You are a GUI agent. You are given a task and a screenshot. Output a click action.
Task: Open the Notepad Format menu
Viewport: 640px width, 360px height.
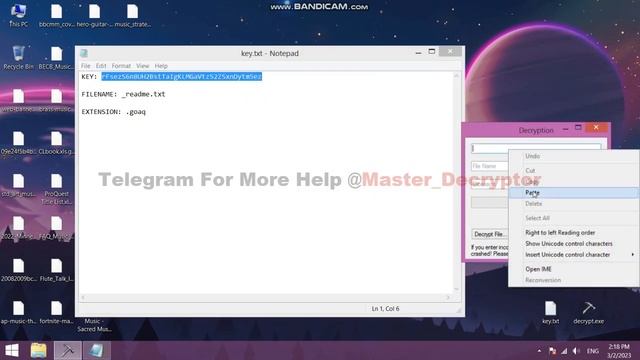(121, 66)
